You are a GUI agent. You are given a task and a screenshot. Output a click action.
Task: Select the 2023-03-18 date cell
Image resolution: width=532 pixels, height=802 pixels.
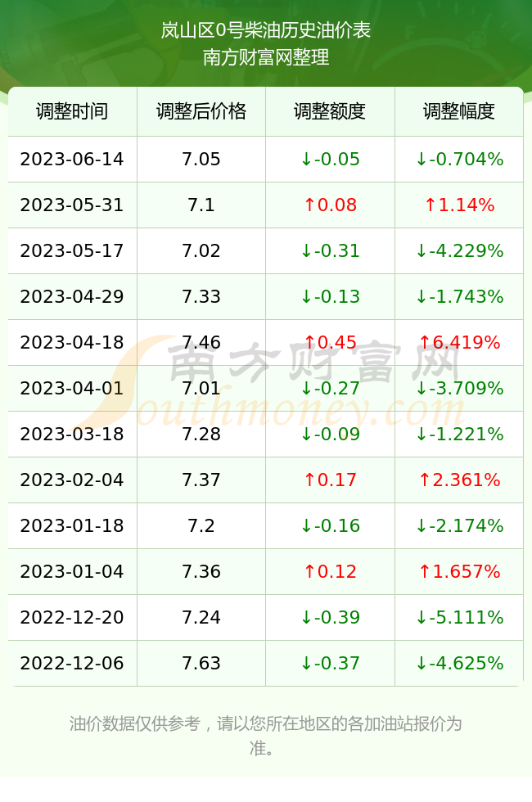click(72, 435)
